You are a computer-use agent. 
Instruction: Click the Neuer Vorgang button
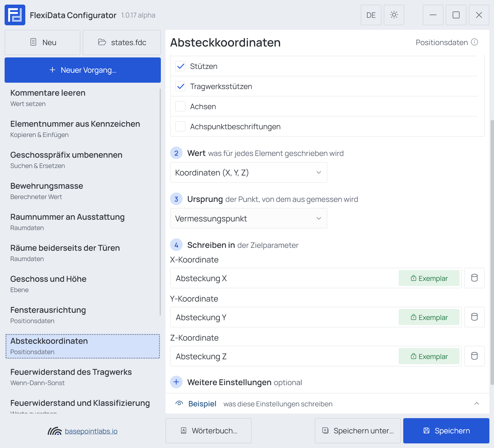point(83,70)
